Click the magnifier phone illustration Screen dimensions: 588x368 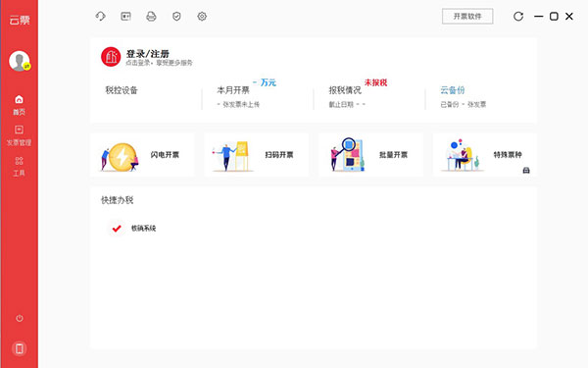[348, 154]
